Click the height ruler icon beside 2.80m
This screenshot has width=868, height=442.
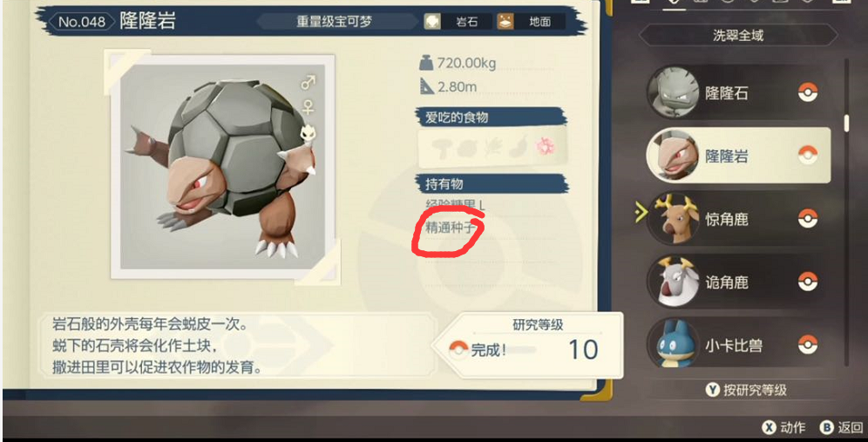426,86
